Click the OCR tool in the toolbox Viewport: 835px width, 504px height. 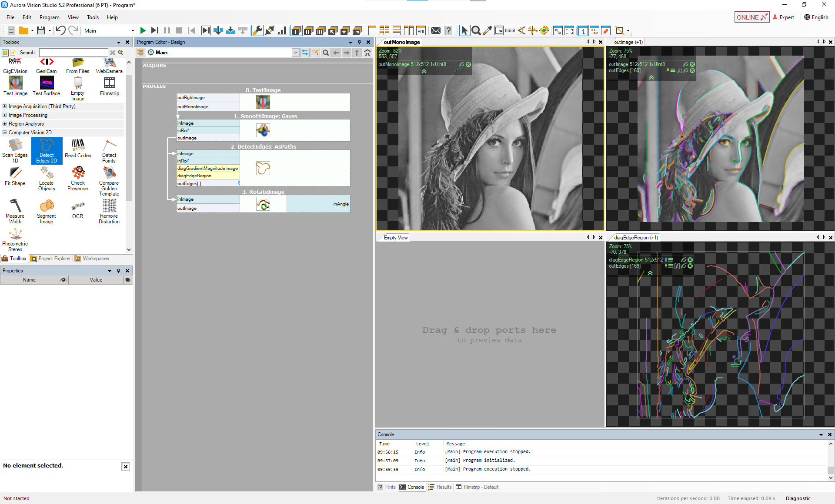(x=78, y=209)
